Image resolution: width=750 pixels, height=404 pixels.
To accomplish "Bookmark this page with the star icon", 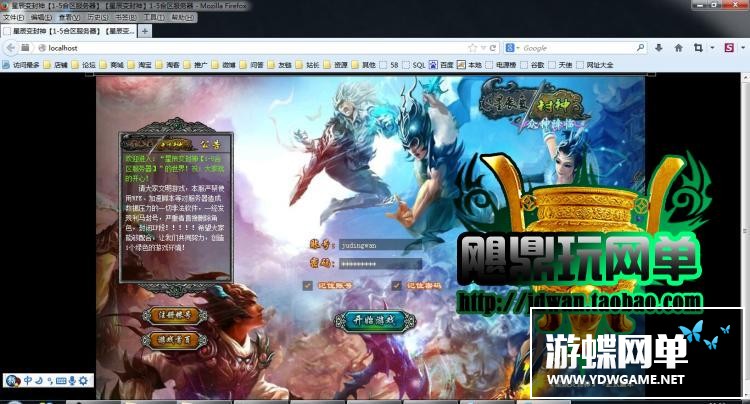I will (x=473, y=48).
